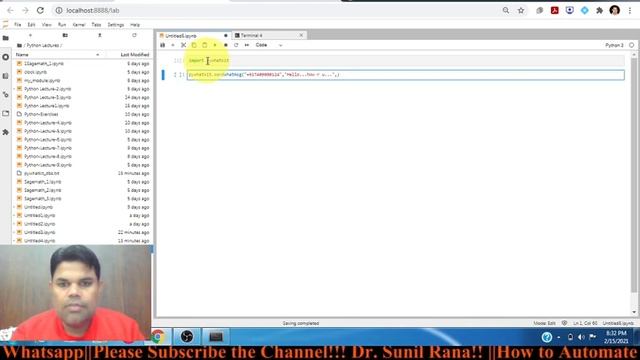Image resolution: width=640 pixels, height=360 pixels.
Task: Open the Chrome profile avatar
Action: (x=614, y=10)
